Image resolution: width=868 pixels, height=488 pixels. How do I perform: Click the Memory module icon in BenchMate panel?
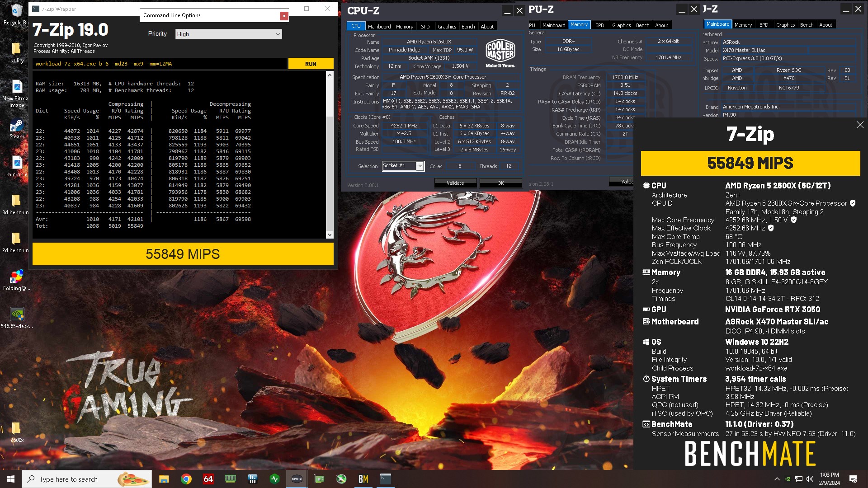click(646, 272)
